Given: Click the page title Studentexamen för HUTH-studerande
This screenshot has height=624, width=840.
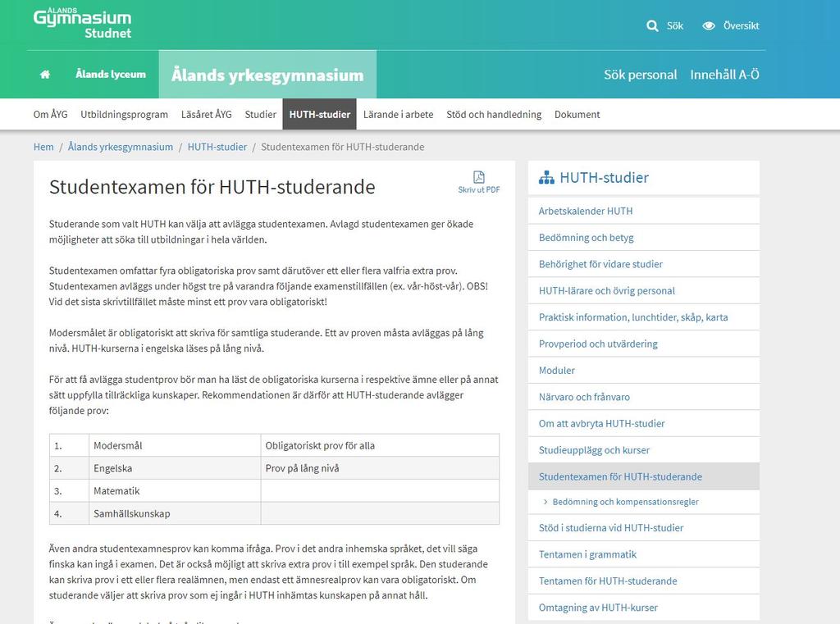Looking at the screenshot, I should coord(212,187).
